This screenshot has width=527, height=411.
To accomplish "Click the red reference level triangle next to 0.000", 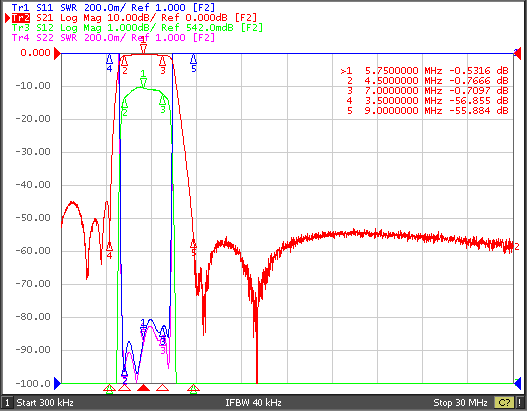I will pyautogui.click(x=57, y=53).
